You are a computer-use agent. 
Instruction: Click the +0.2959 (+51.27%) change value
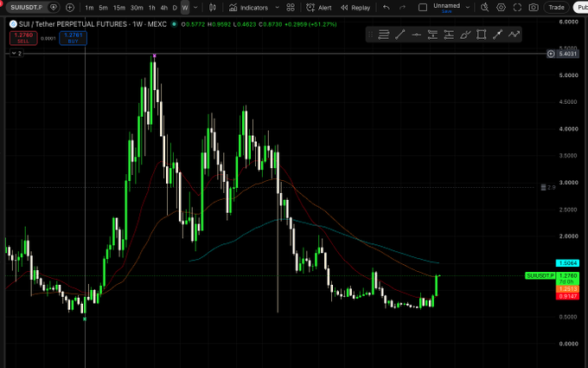310,24
